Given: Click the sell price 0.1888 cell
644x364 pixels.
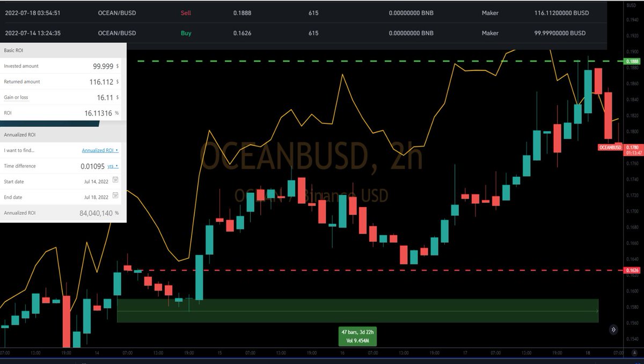Looking at the screenshot, I should click(241, 13).
